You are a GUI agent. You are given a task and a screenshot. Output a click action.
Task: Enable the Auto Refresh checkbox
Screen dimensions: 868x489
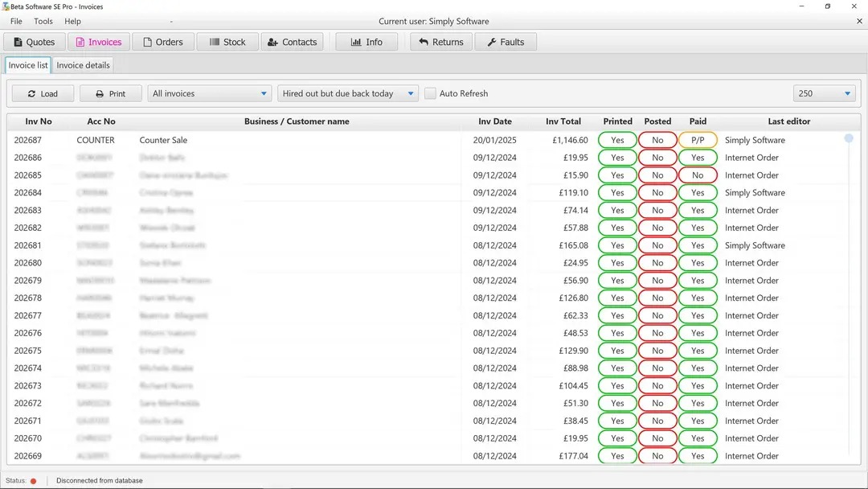pos(430,93)
